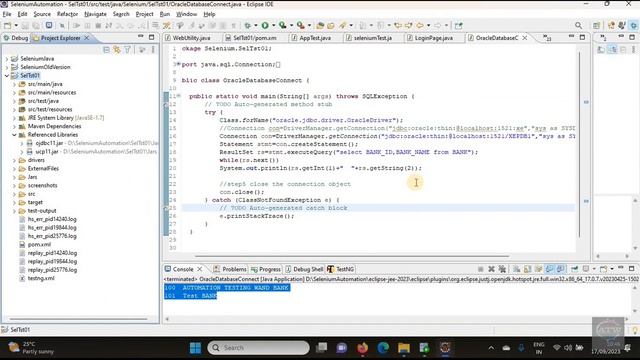The image size is (640, 360).
Task: Click the editor vertical scrollbar
Action: [x=579, y=144]
